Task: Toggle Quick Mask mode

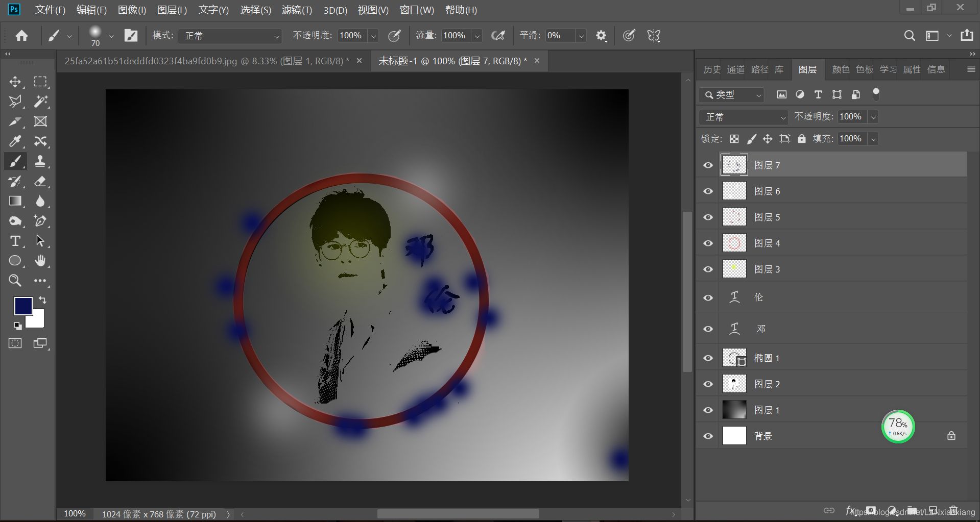Action: point(15,343)
